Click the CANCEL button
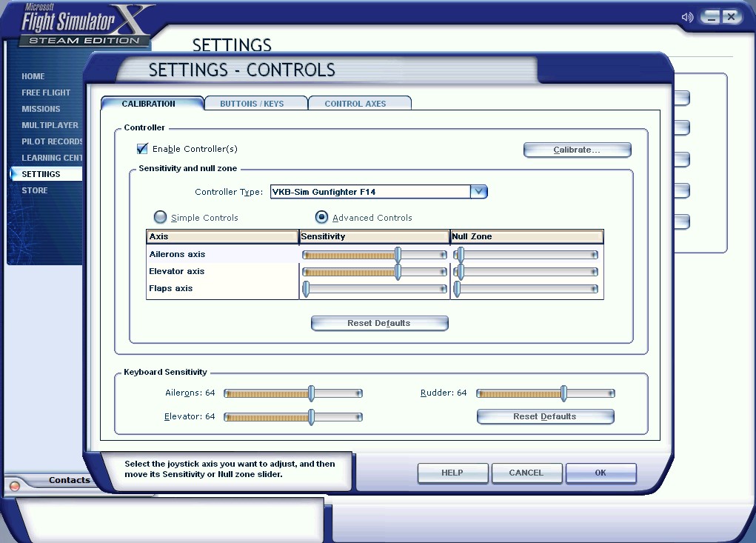This screenshot has width=756, height=543. pos(526,473)
